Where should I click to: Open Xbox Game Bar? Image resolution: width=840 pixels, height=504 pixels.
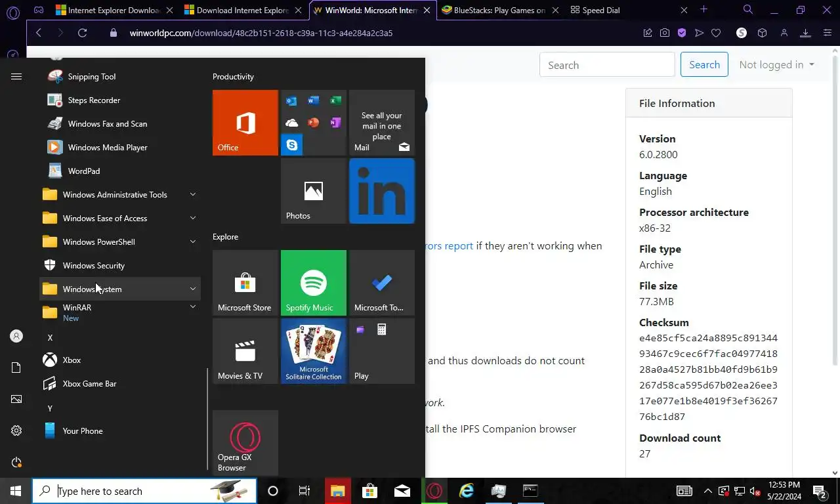point(121,384)
